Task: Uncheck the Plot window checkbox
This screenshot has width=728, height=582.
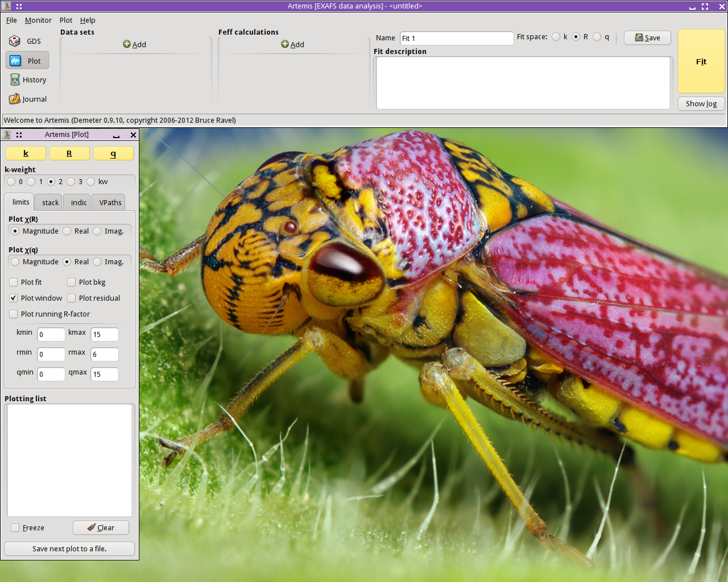Action: tap(36, 298)
